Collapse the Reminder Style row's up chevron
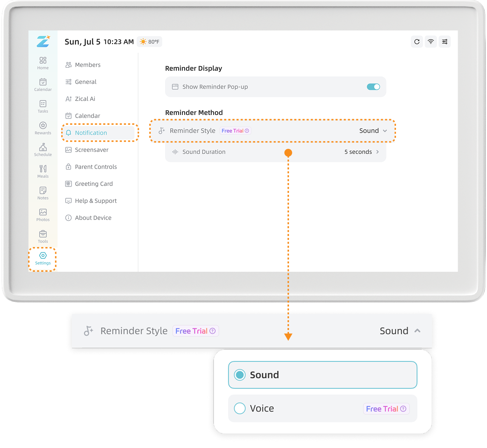 point(417,331)
